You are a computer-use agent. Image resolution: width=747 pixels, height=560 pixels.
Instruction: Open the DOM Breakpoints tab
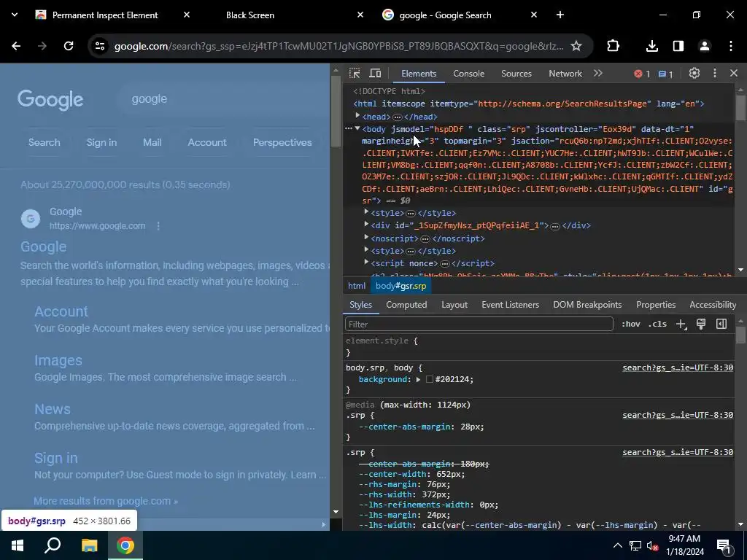(587, 305)
